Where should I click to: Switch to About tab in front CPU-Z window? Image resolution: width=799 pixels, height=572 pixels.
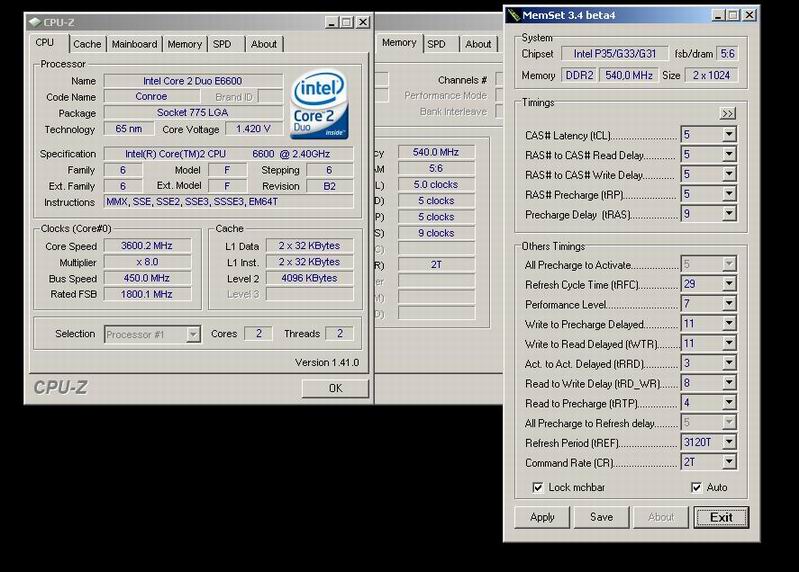263,44
